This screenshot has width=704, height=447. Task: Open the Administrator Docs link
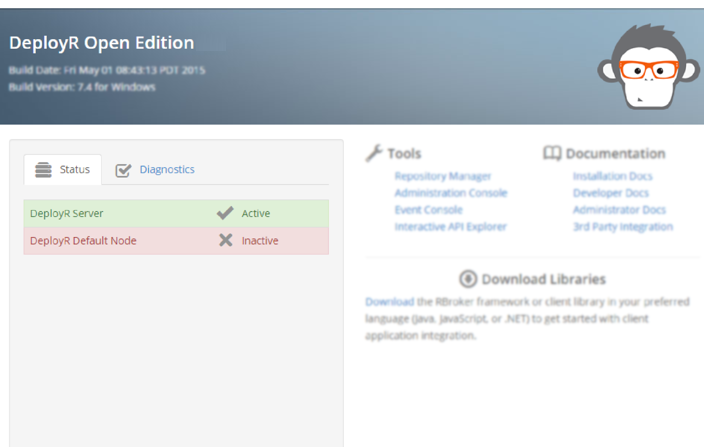click(619, 210)
